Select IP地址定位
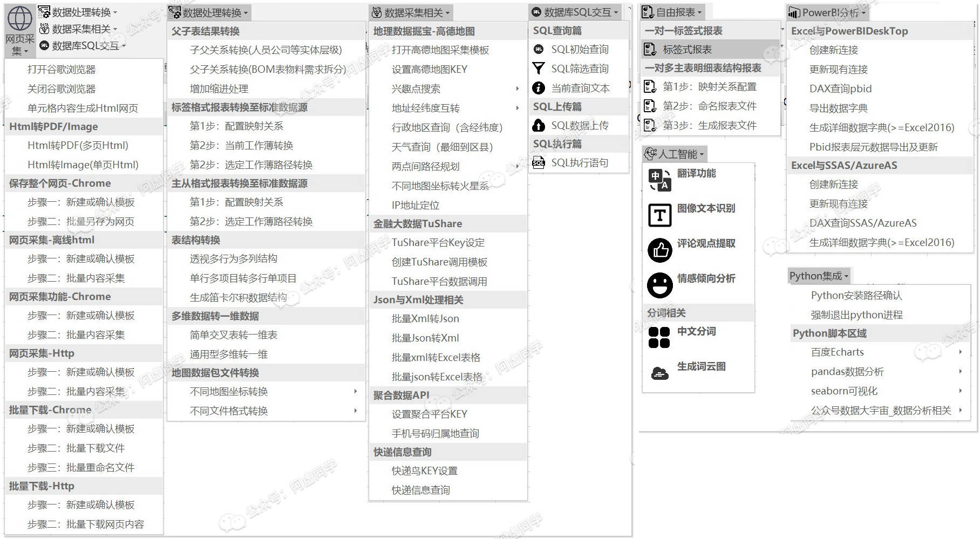 click(x=448, y=205)
